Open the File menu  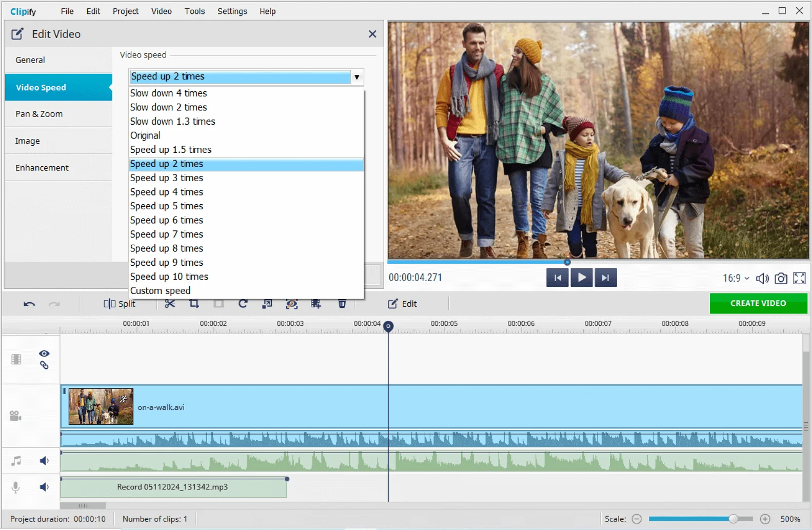[x=67, y=11]
